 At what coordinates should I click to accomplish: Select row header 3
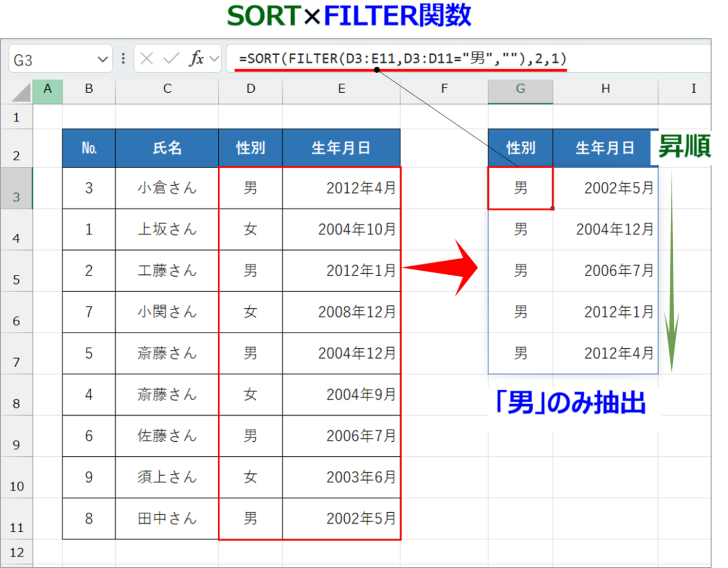(x=16, y=188)
